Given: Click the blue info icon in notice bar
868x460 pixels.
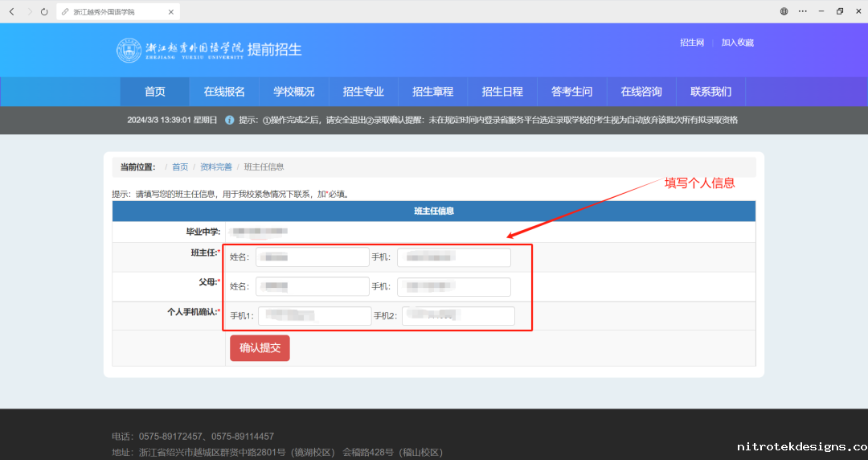Looking at the screenshot, I should point(229,120).
